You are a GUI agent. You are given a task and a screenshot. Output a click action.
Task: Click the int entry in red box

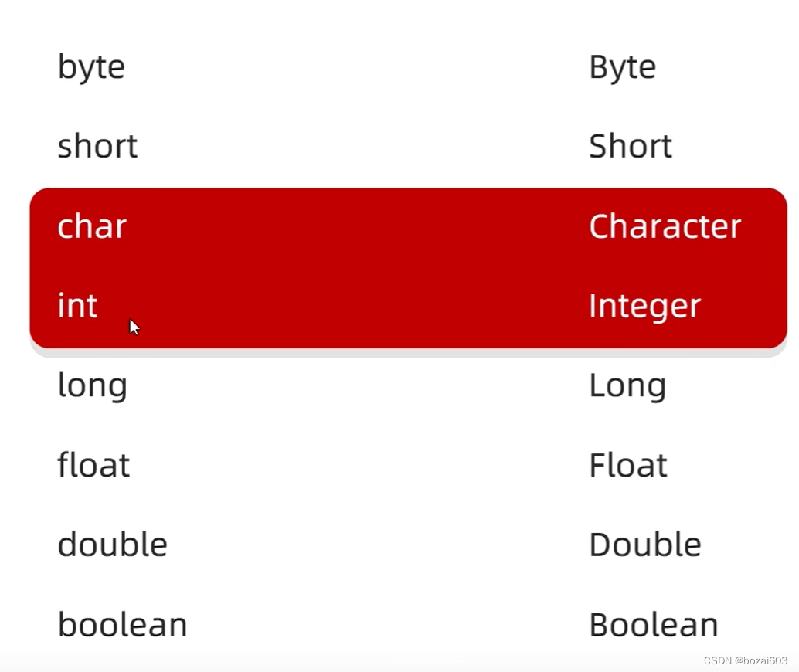(x=77, y=304)
